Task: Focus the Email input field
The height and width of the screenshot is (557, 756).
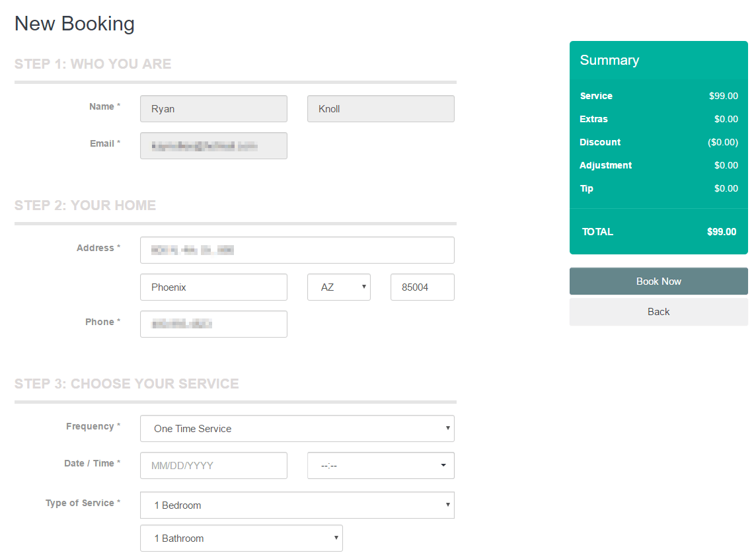Action: pyautogui.click(x=213, y=146)
